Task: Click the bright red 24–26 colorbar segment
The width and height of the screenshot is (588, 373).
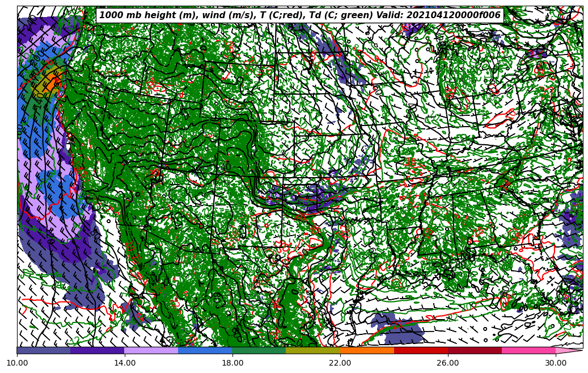Action: [421, 350]
